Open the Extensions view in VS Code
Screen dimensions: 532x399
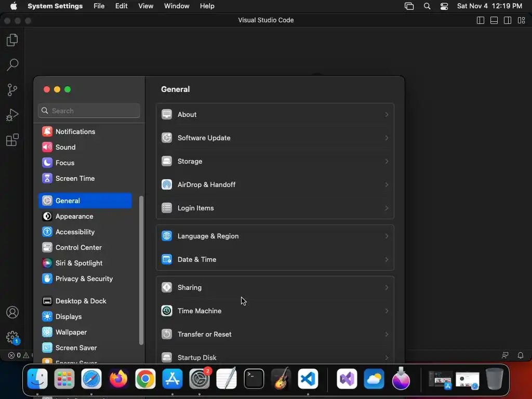point(12,140)
